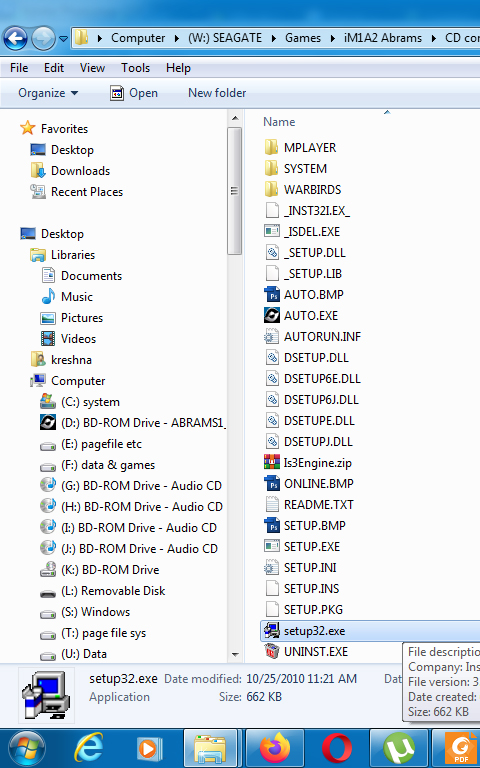
Task: Open the Tools menu
Action: (x=136, y=68)
